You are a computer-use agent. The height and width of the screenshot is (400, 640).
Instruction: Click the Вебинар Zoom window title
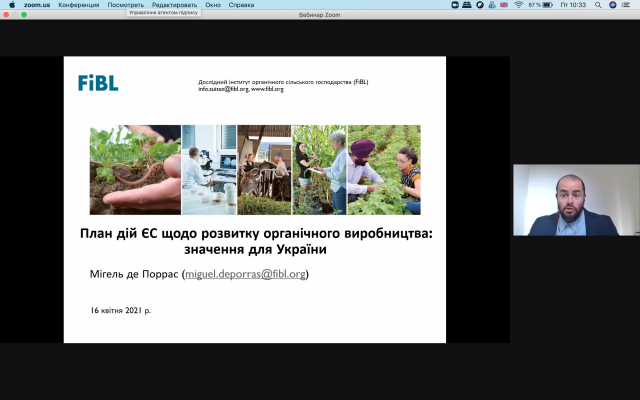click(x=319, y=15)
